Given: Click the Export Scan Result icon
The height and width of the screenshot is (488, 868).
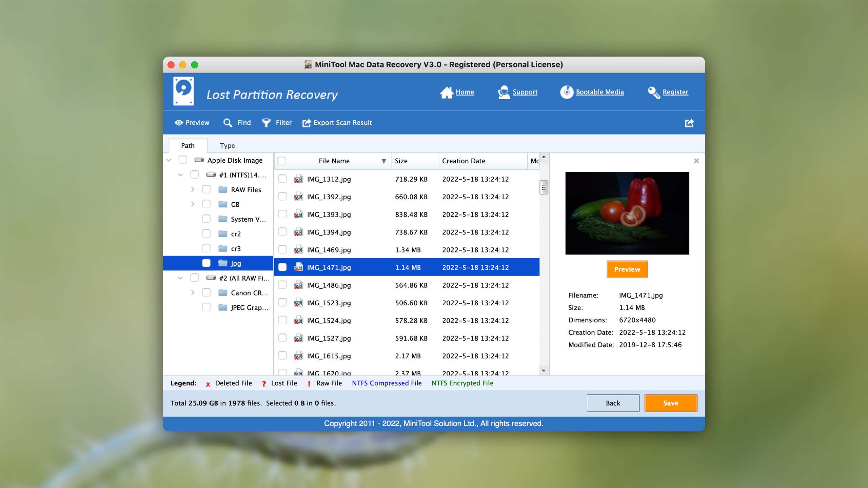Looking at the screenshot, I should pos(307,123).
